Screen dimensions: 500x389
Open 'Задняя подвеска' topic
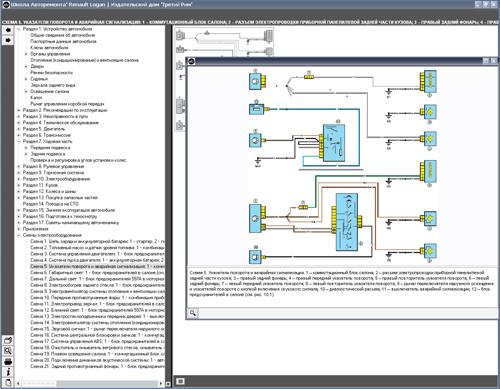[48, 154]
